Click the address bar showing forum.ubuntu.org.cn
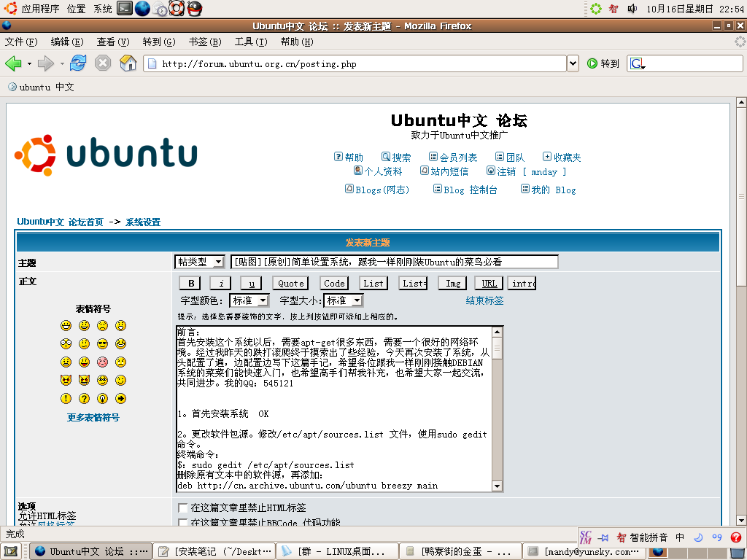 click(355, 63)
